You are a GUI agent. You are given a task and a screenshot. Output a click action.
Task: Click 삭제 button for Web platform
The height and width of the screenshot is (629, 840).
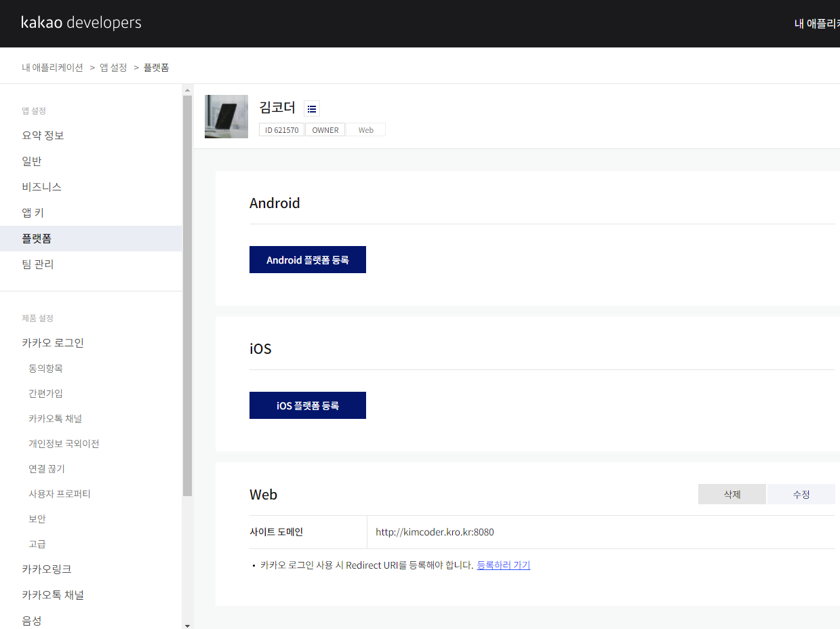[x=732, y=494]
